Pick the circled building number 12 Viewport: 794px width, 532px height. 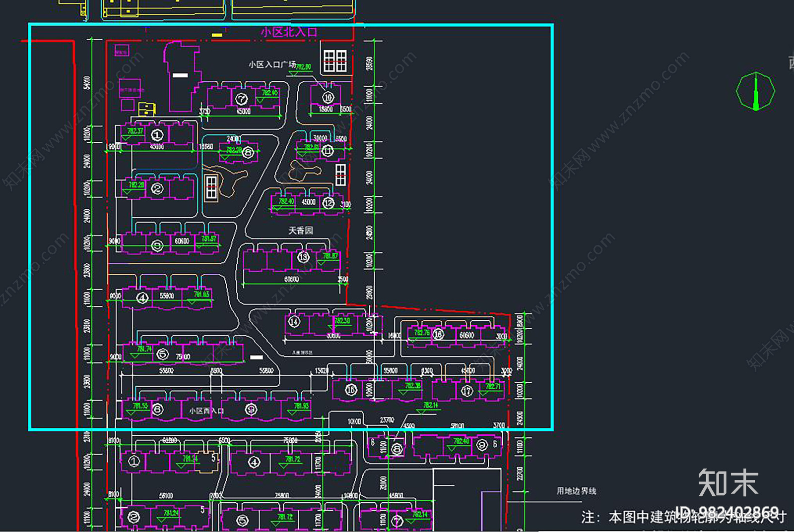point(329,203)
